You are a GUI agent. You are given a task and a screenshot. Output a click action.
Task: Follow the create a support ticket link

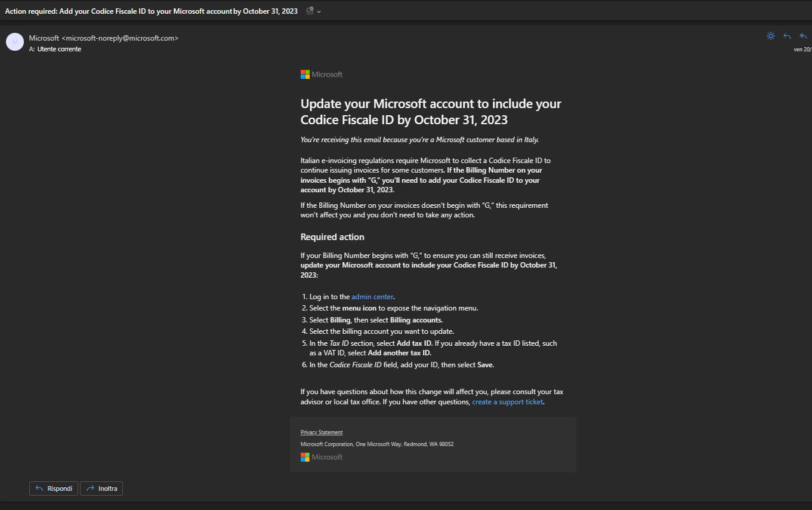(x=508, y=402)
